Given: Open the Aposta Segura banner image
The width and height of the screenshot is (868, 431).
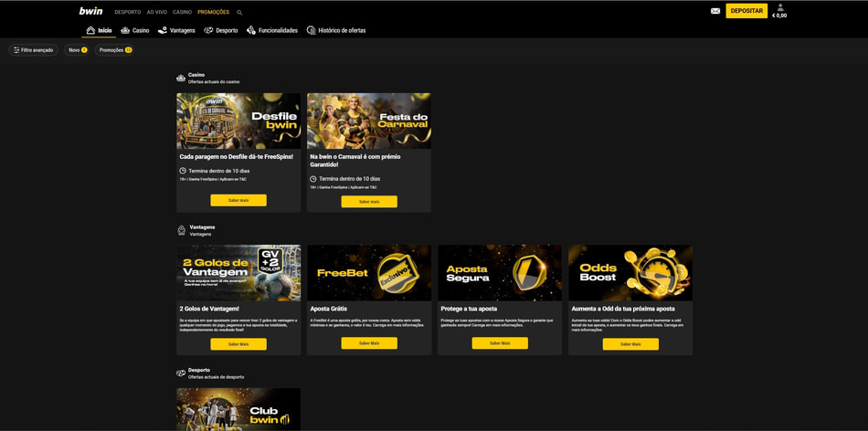Looking at the screenshot, I should pos(500,273).
